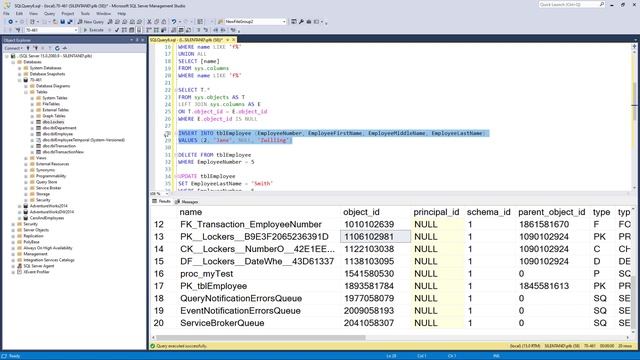Expand the System Databases node
The width and height of the screenshot is (640, 360).
pos(20,68)
